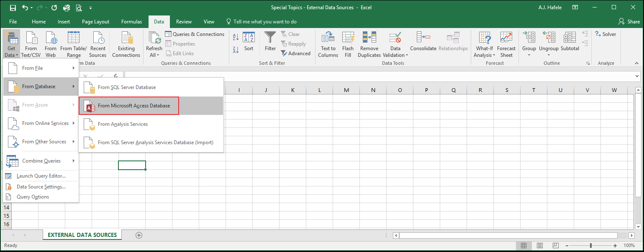Select column M header
This screenshot has height=252, width=644.
click(x=346, y=90)
